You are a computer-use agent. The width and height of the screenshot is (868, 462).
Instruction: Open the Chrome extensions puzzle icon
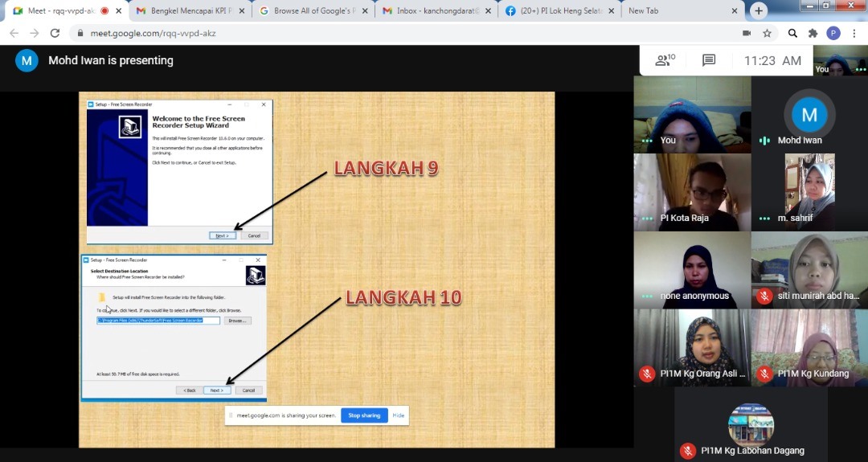(x=813, y=33)
